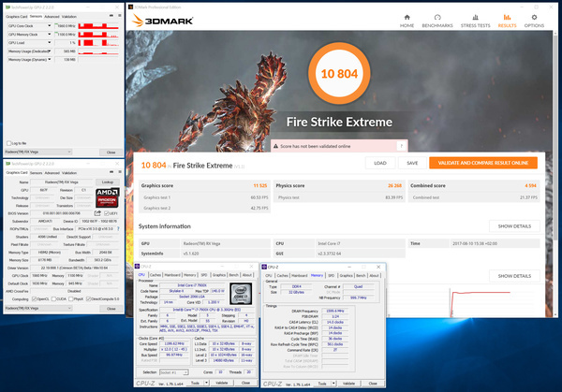Click the BIOS save/share icon in GPU-Z
Image resolution: width=562 pixels, height=392 pixels.
[x=97, y=213]
